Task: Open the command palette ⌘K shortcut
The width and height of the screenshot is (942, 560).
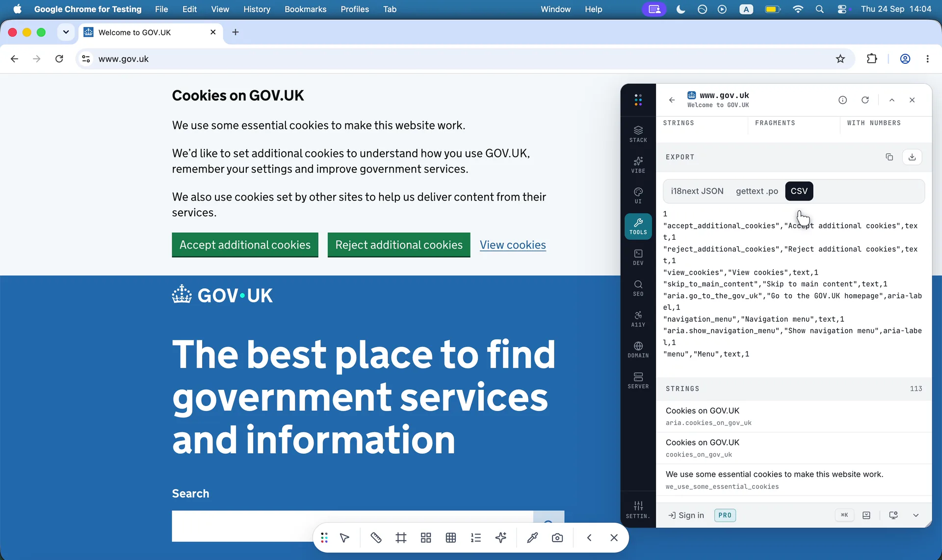Action: (x=844, y=515)
